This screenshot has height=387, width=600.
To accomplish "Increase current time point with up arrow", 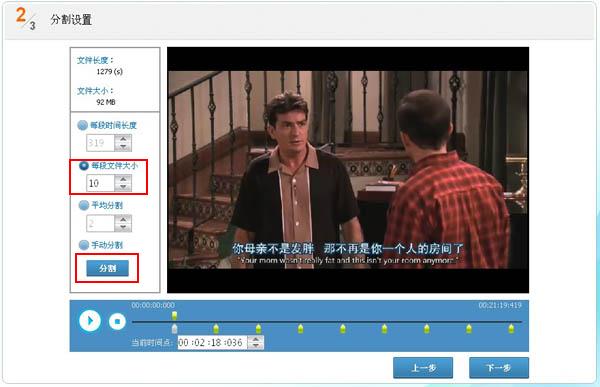I will tap(256, 339).
